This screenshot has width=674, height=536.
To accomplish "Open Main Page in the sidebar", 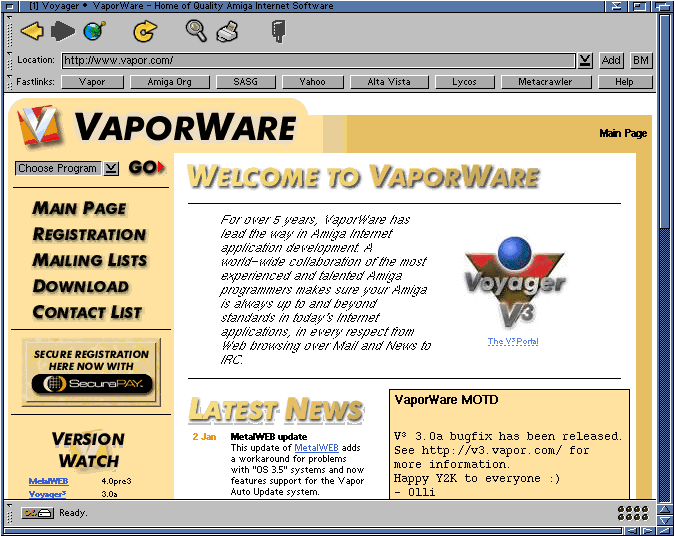I will 80,208.
